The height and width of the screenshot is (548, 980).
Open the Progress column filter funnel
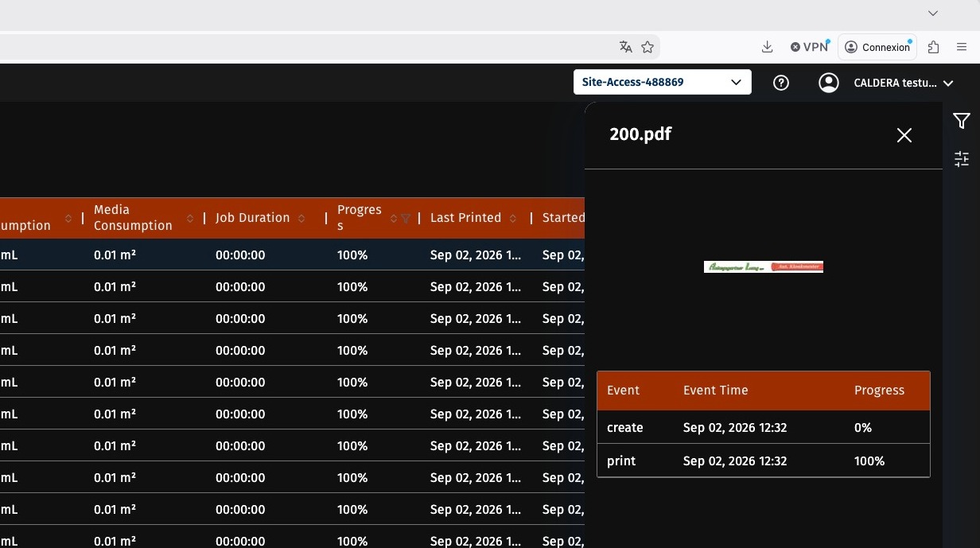(x=406, y=218)
